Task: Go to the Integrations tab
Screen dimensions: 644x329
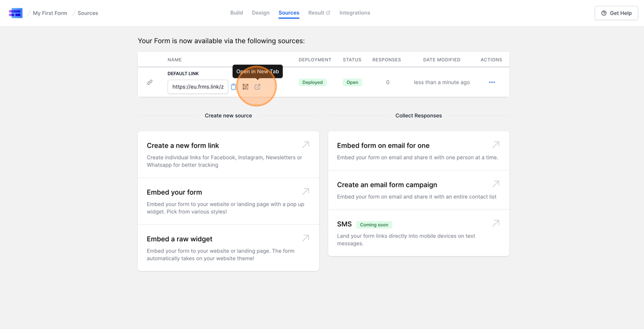Action: (x=355, y=13)
